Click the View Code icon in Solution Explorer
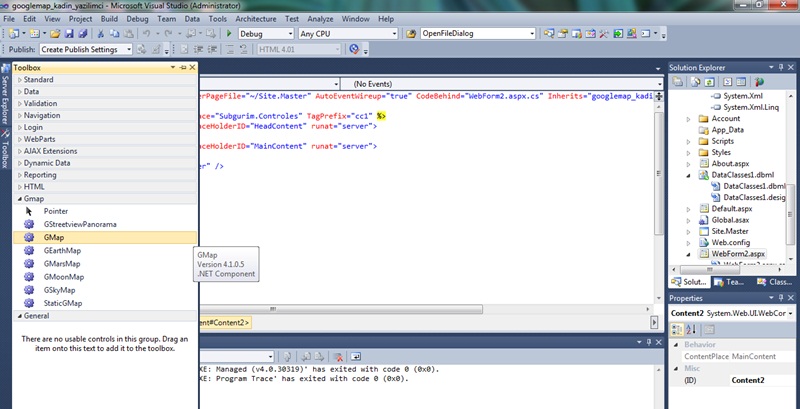Viewport: 800px width, 409px height. tap(728, 82)
